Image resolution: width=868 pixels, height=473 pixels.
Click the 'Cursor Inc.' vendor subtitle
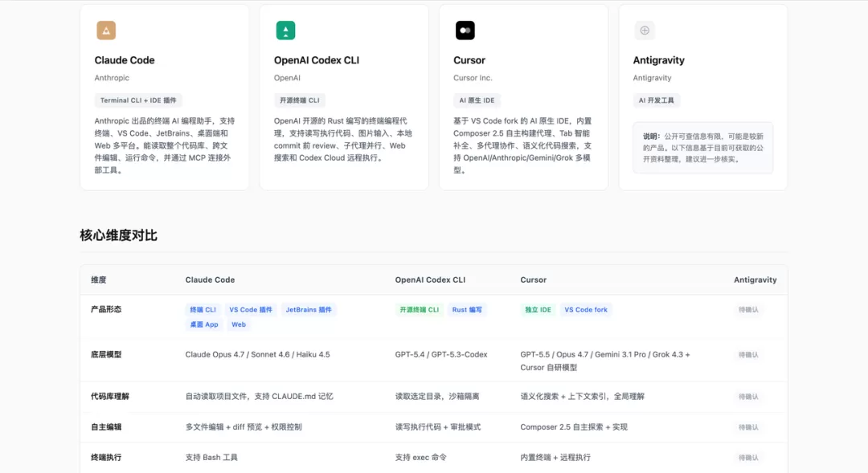(x=473, y=78)
